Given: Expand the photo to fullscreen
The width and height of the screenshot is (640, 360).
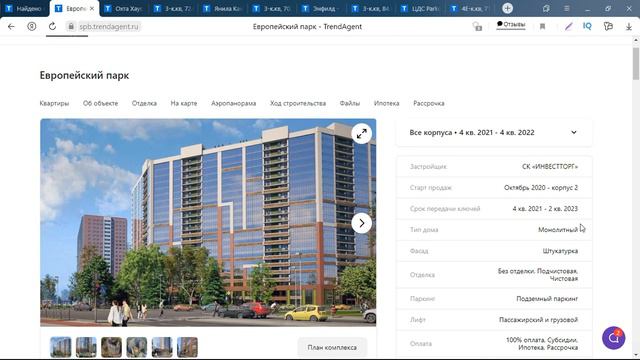Looking at the screenshot, I should coord(362,133).
